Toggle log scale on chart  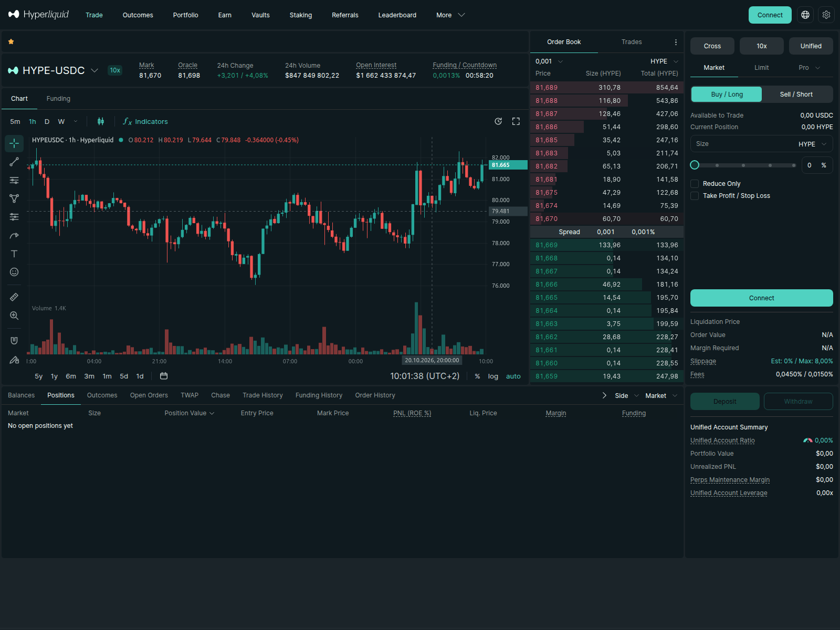tap(493, 376)
